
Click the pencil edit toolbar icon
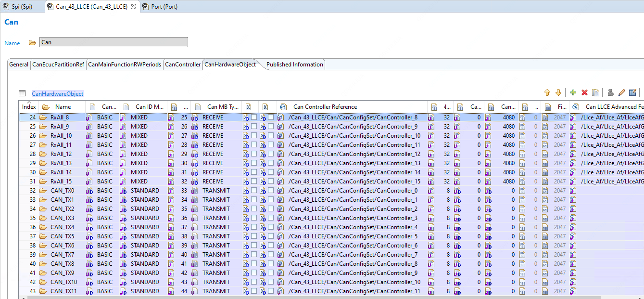(621, 92)
